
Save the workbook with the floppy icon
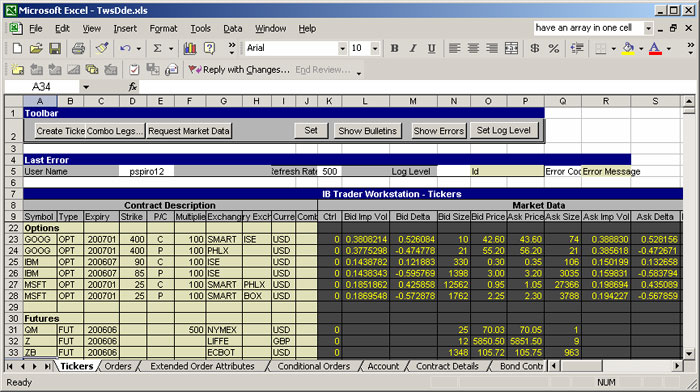(x=55, y=48)
